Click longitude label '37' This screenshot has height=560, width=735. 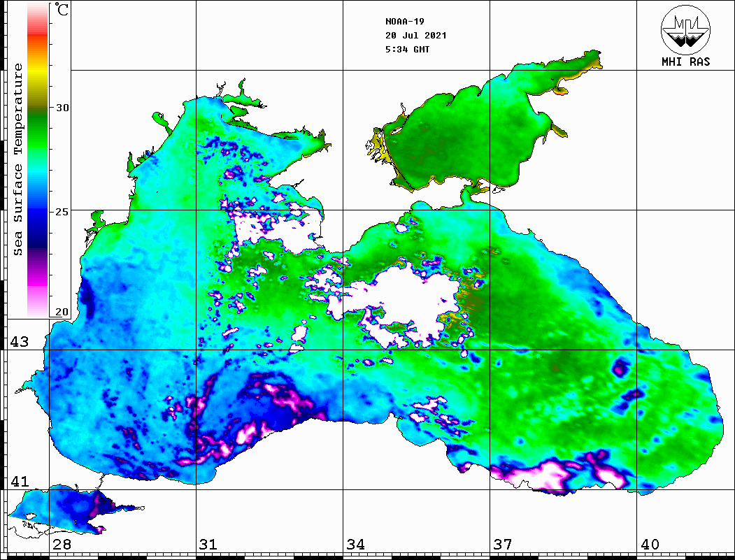(503, 544)
